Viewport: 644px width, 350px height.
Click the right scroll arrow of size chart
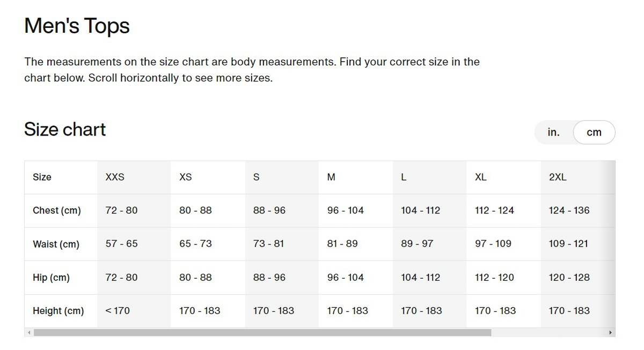click(611, 332)
